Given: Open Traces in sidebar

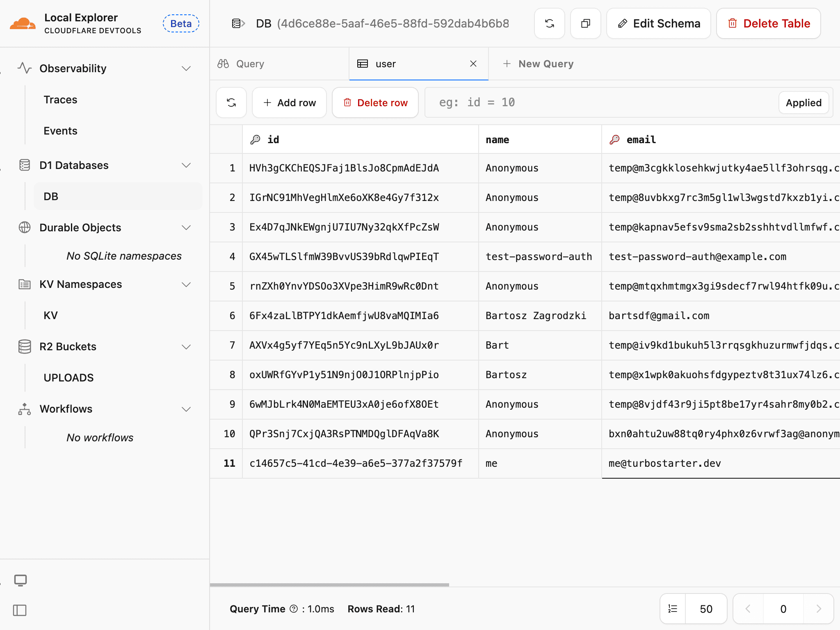Looking at the screenshot, I should point(60,99).
